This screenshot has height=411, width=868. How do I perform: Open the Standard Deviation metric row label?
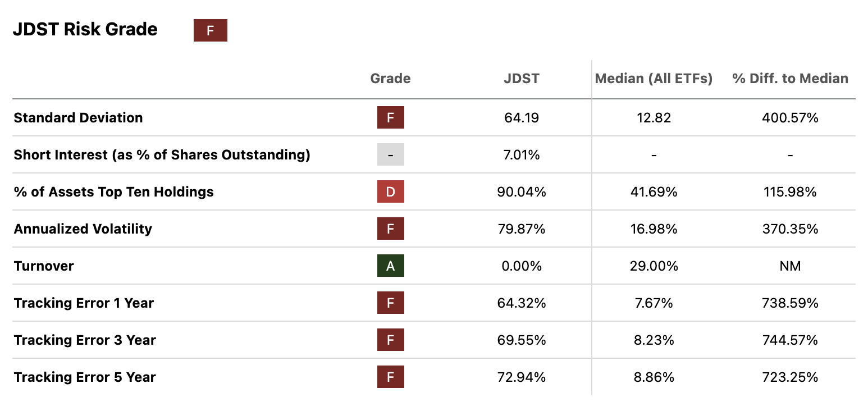point(78,118)
